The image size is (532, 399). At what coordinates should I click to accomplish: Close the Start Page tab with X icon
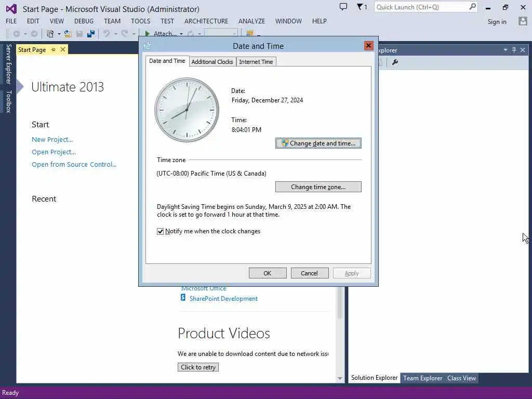click(63, 49)
